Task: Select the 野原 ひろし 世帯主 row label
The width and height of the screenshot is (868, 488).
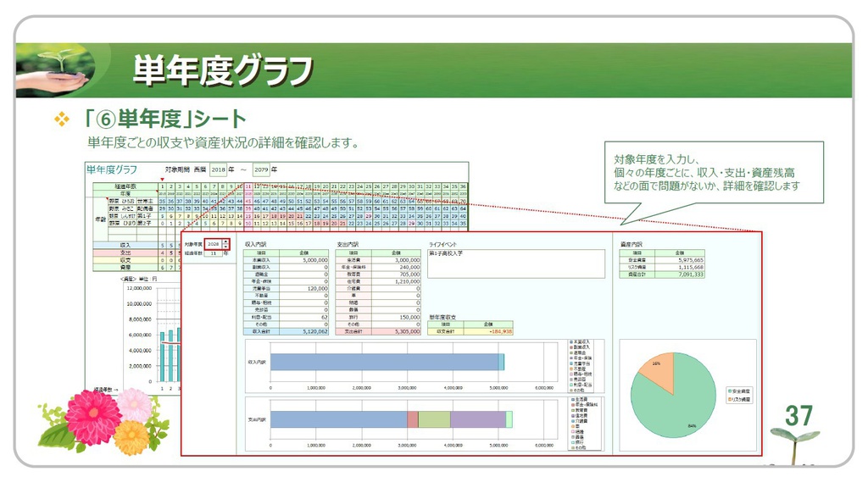Action: 132,202
